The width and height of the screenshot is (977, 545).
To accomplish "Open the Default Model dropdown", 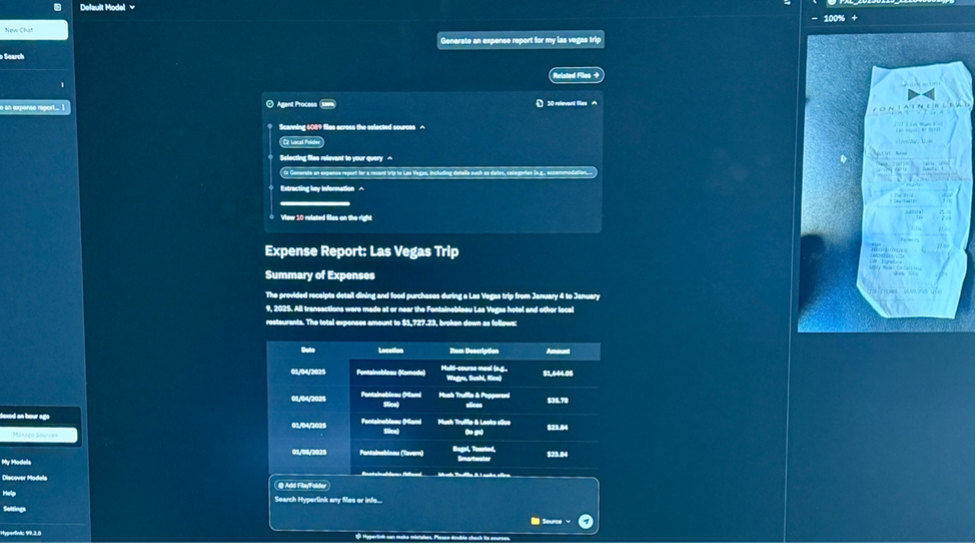I will coord(107,7).
